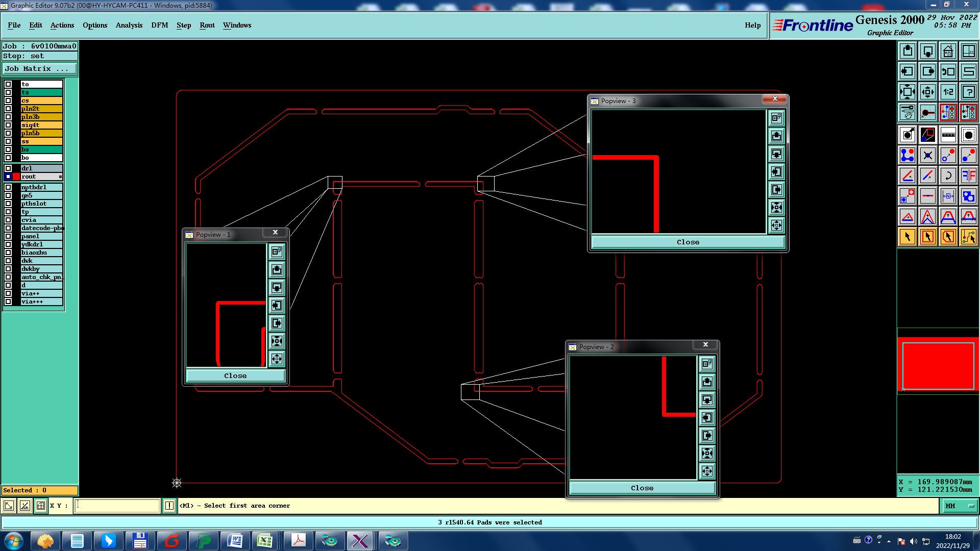Click the zoom in arrows icon
The image size is (980, 551).
[x=908, y=92]
